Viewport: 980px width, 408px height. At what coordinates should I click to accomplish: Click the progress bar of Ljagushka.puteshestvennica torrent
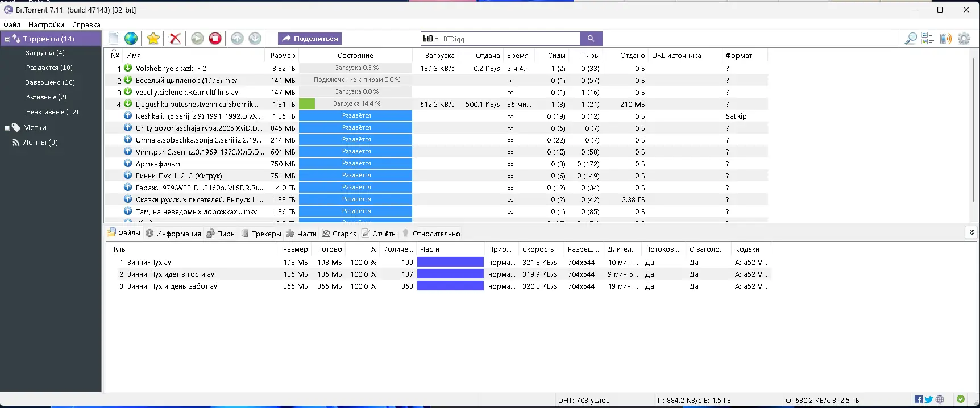click(355, 104)
